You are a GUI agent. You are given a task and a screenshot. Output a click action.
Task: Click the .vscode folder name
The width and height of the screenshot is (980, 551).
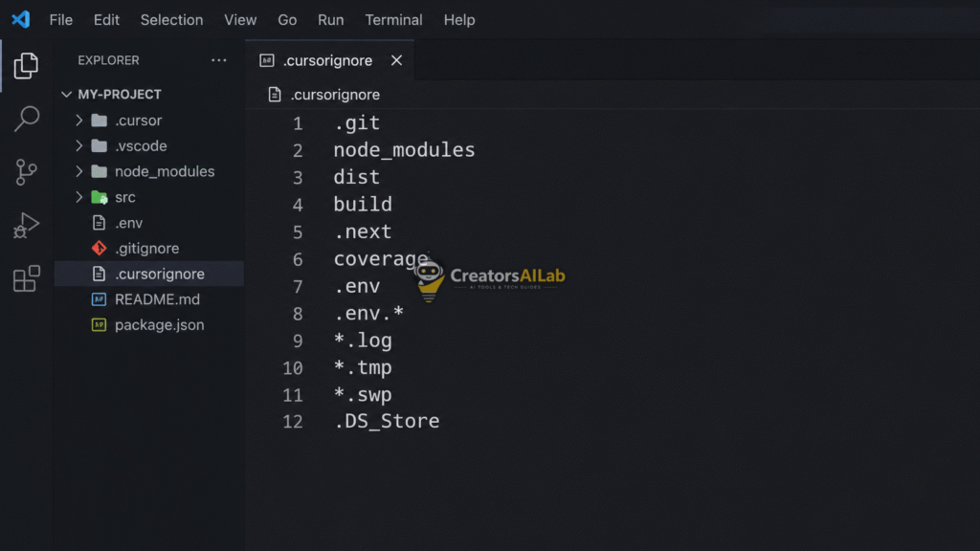141,145
